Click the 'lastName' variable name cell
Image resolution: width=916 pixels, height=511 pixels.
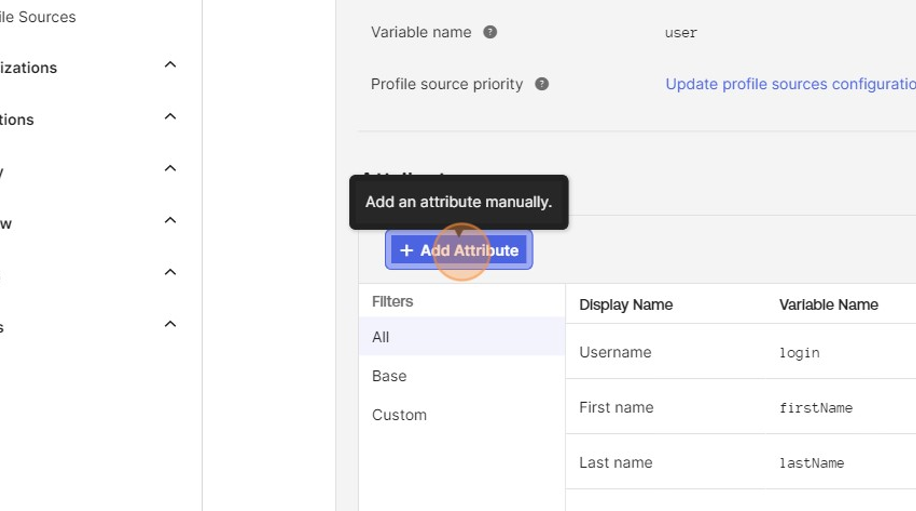pyautogui.click(x=811, y=463)
